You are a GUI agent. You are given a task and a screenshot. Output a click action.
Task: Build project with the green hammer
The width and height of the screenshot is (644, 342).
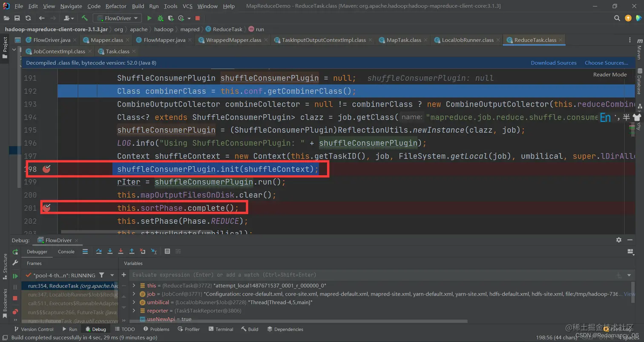[x=85, y=18]
